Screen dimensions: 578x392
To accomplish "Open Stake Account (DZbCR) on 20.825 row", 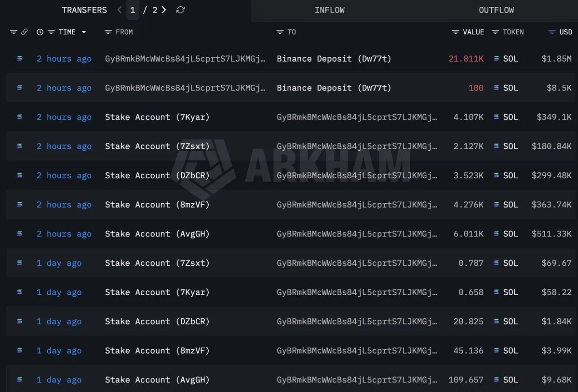I will [x=158, y=321].
